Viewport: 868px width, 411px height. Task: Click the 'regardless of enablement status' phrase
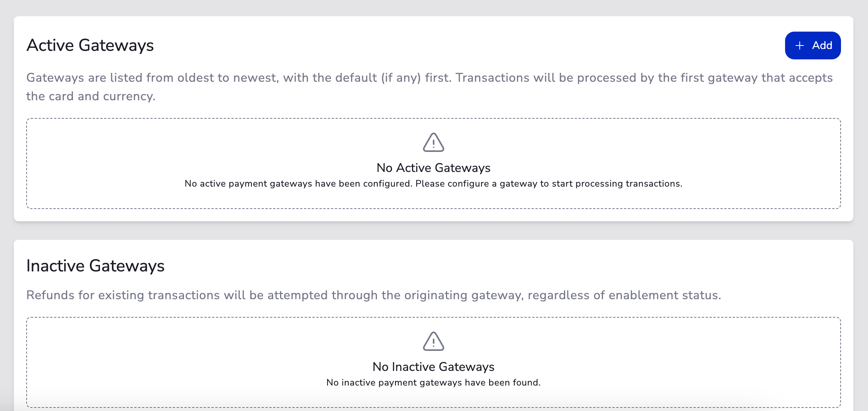click(624, 295)
